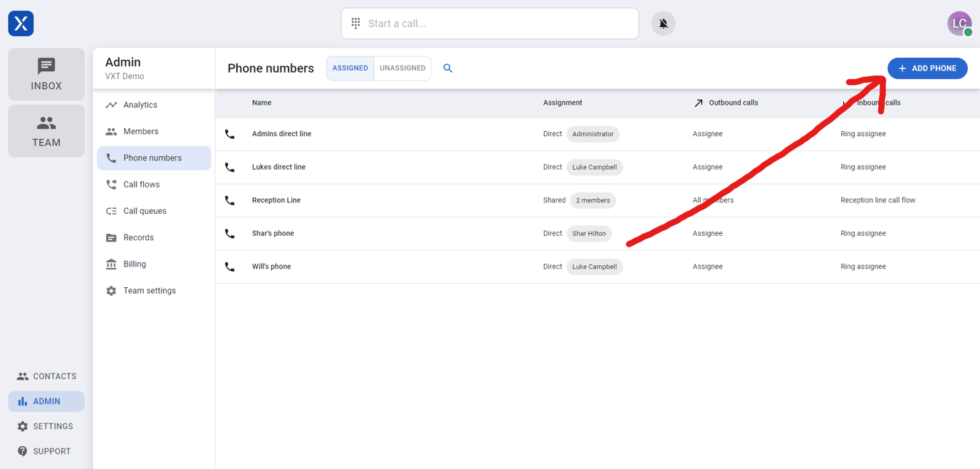Click the ADD PHONE button

coord(927,68)
